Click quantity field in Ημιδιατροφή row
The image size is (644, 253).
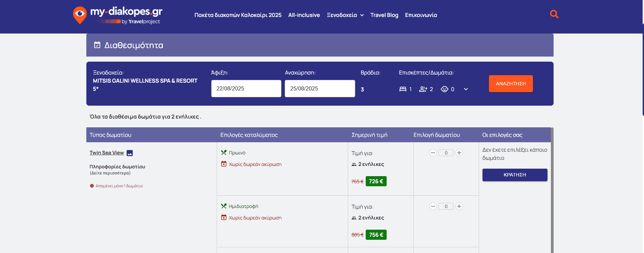446,206
